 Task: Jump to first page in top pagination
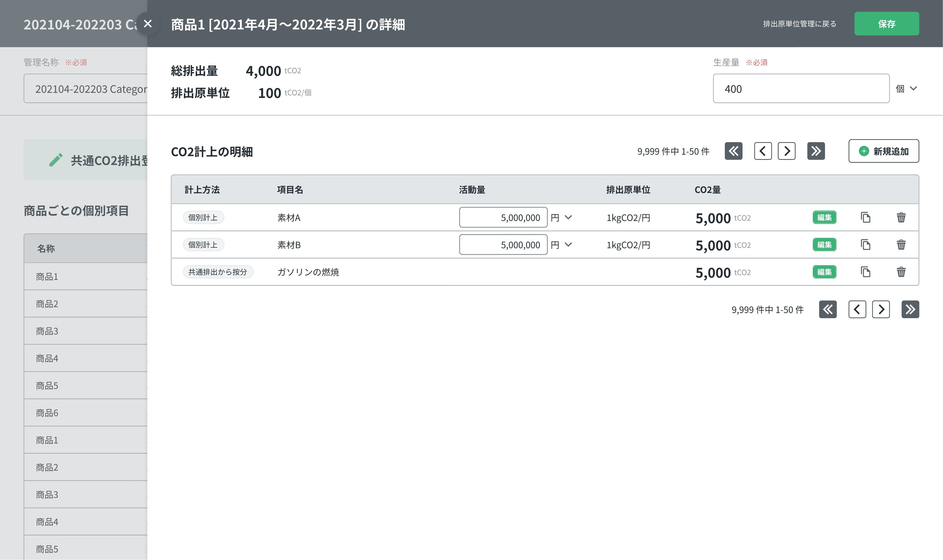(x=733, y=151)
